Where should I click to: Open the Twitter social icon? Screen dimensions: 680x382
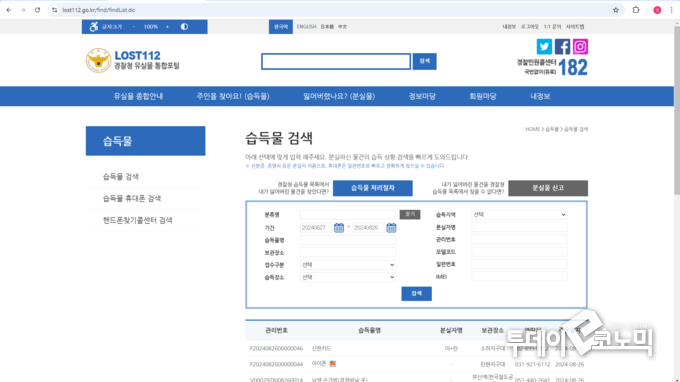[544, 46]
